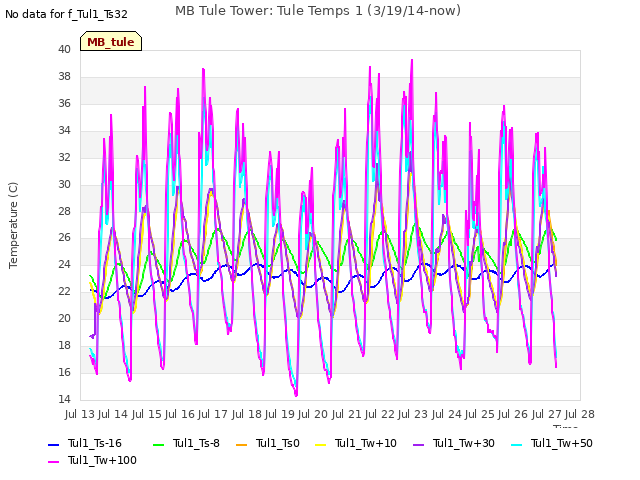The height and width of the screenshot is (480, 640).
Task: Click the Jul 22 x-axis tick label
Action: coord(380,414)
